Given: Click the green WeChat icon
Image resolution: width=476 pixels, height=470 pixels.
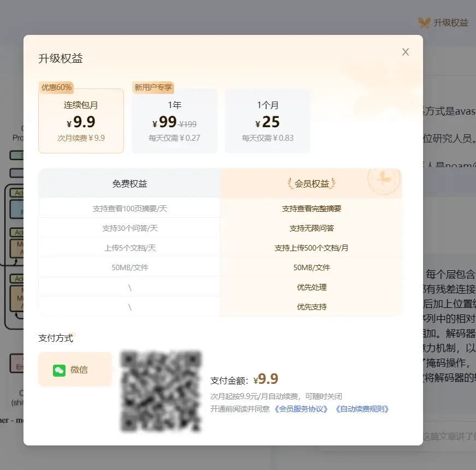Looking at the screenshot, I should click(59, 370).
